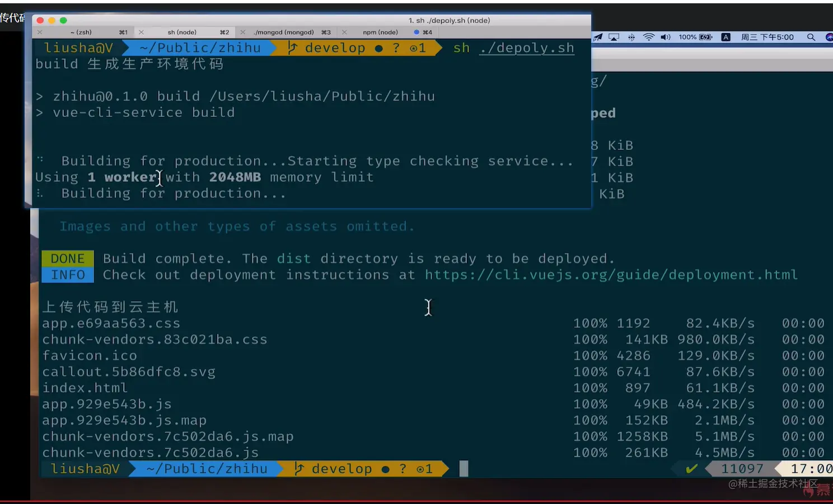Click the menu bar clock 周三 下午5:00
The height and width of the screenshot is (504, 833).
[x=767, y=37]
